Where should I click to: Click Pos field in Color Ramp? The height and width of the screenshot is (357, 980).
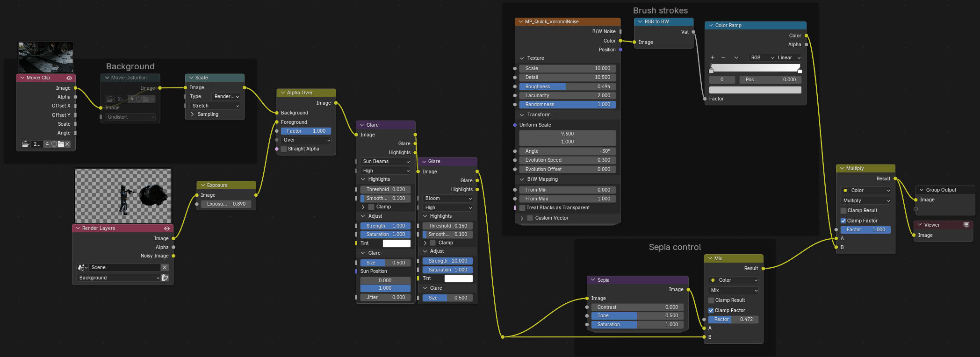[770, 79]
